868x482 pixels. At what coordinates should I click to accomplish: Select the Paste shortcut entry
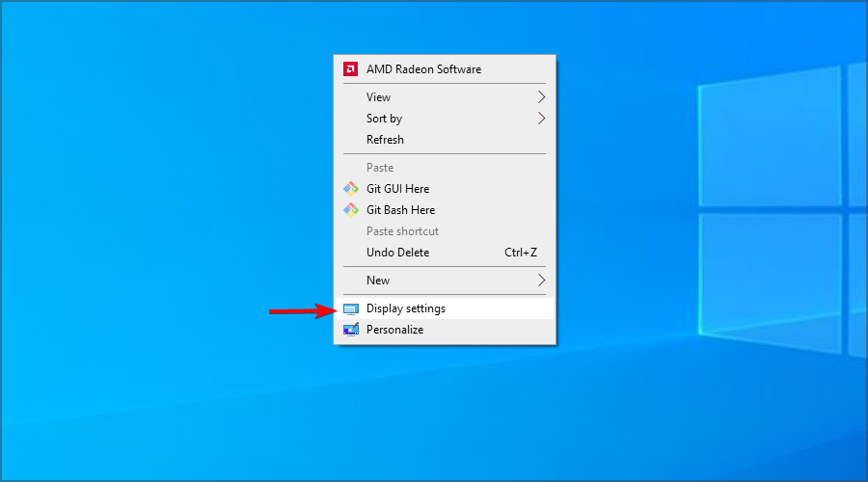445,231
